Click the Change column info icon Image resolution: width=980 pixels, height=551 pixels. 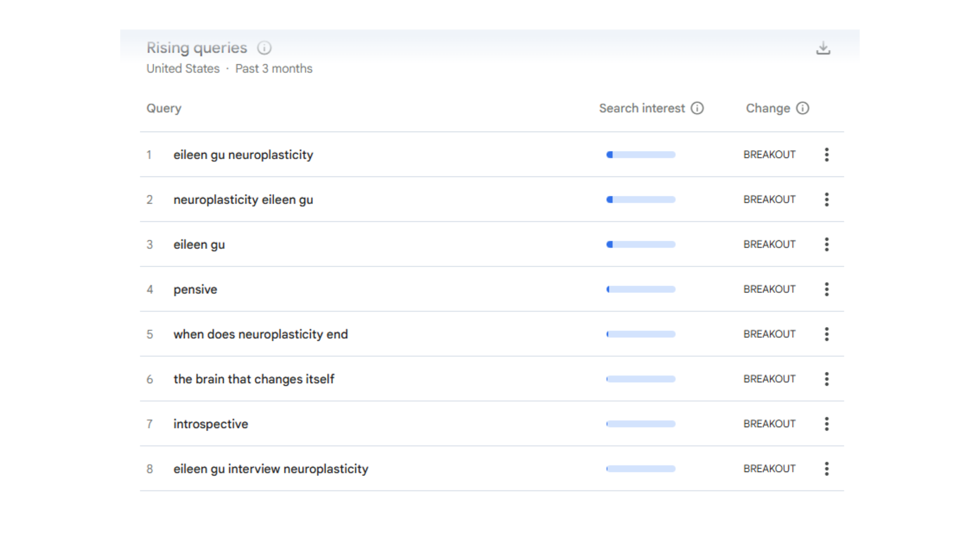[802, 108]
